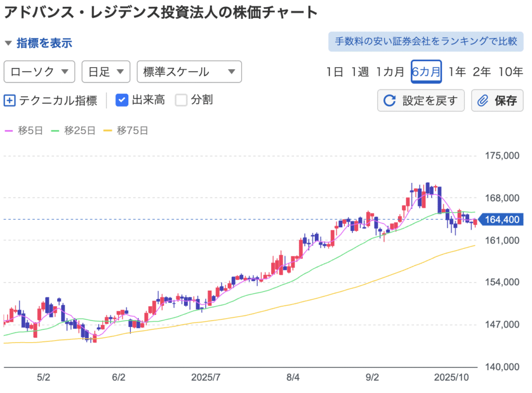Click the pink 移5日 legend swatch
532x393 pixels.
pos(9,131)
